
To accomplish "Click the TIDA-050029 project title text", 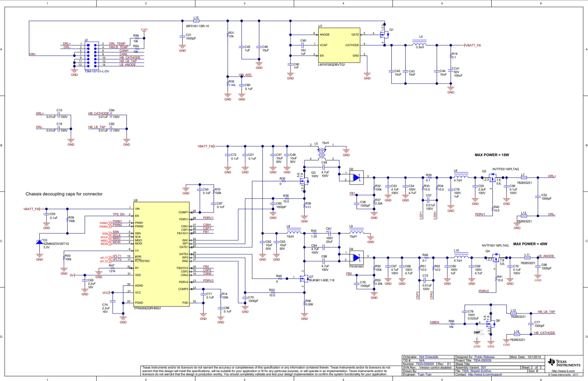I will click(482, 360).
